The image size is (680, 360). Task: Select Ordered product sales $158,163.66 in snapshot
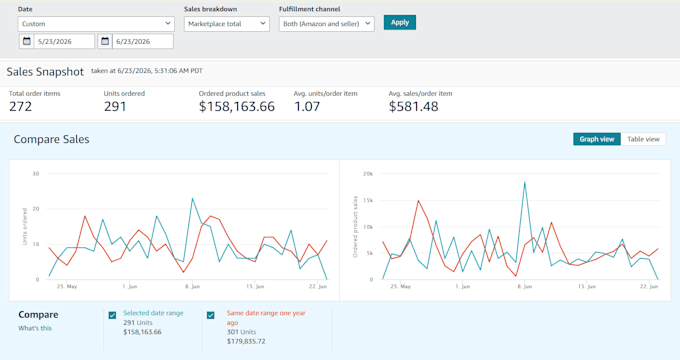tap(237, 106)
